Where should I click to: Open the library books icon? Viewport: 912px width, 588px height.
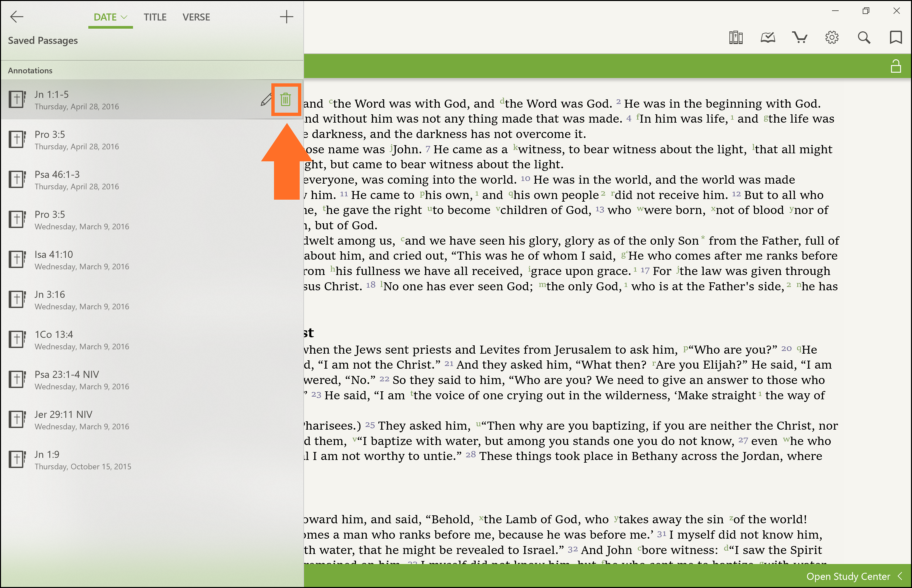[x=736, y=37]
